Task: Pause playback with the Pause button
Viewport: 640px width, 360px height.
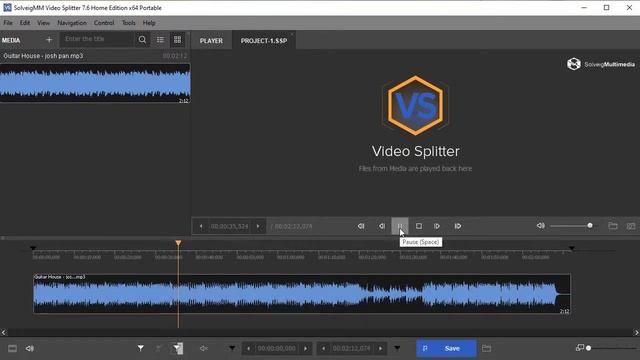Action: point(400,226)
